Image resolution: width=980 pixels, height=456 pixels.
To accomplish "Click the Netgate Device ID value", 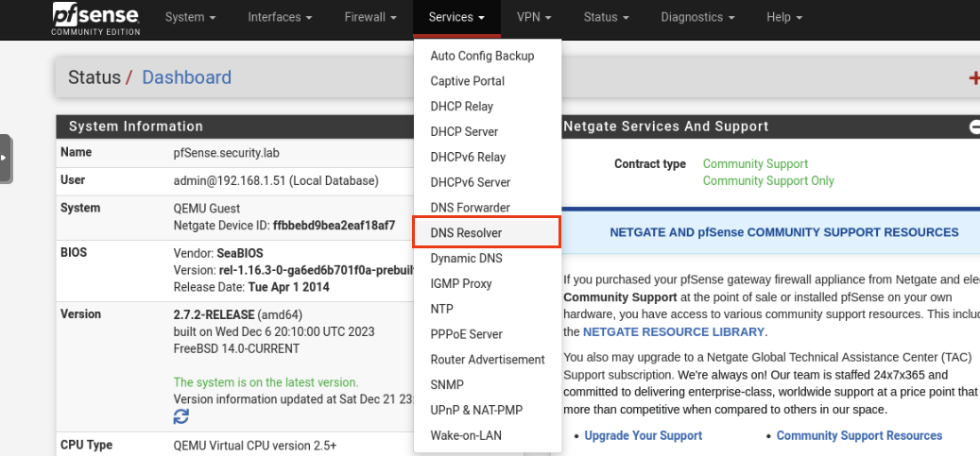I will pos(335,226).
